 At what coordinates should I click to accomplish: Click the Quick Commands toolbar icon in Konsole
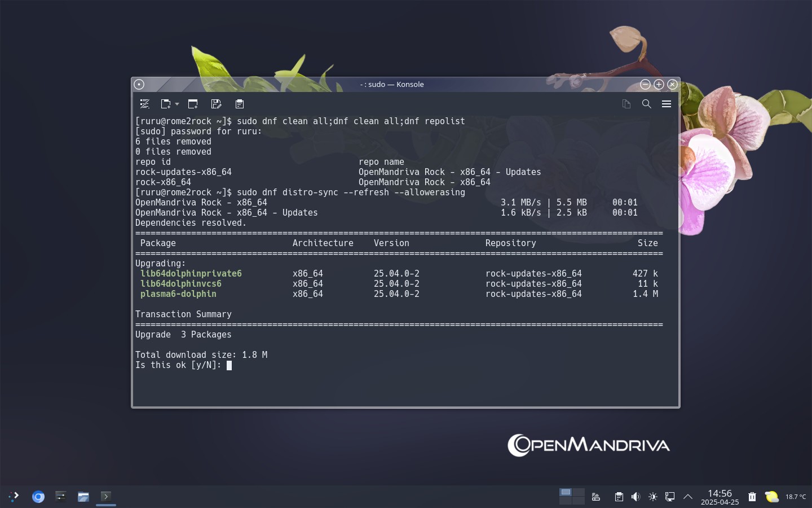tap(145, 104)
